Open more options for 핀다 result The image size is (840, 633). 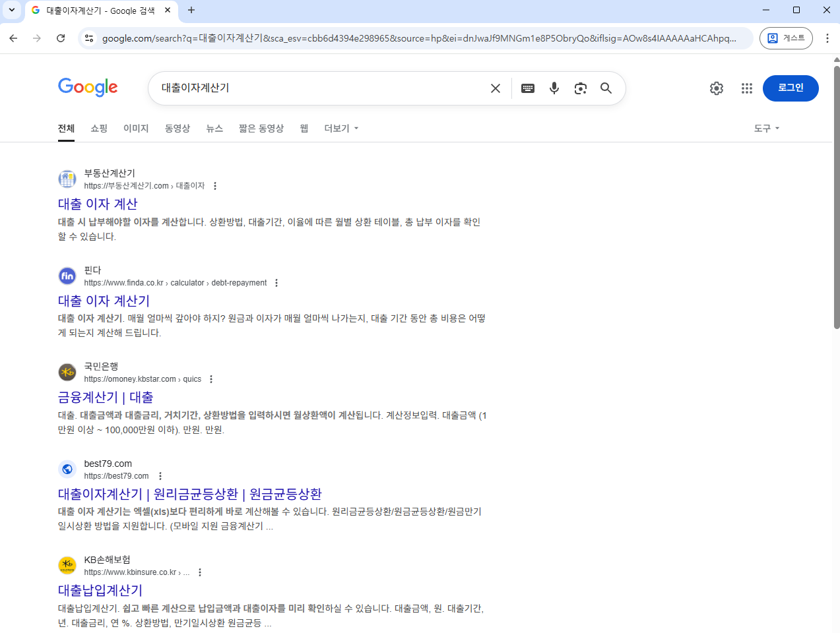276,283
